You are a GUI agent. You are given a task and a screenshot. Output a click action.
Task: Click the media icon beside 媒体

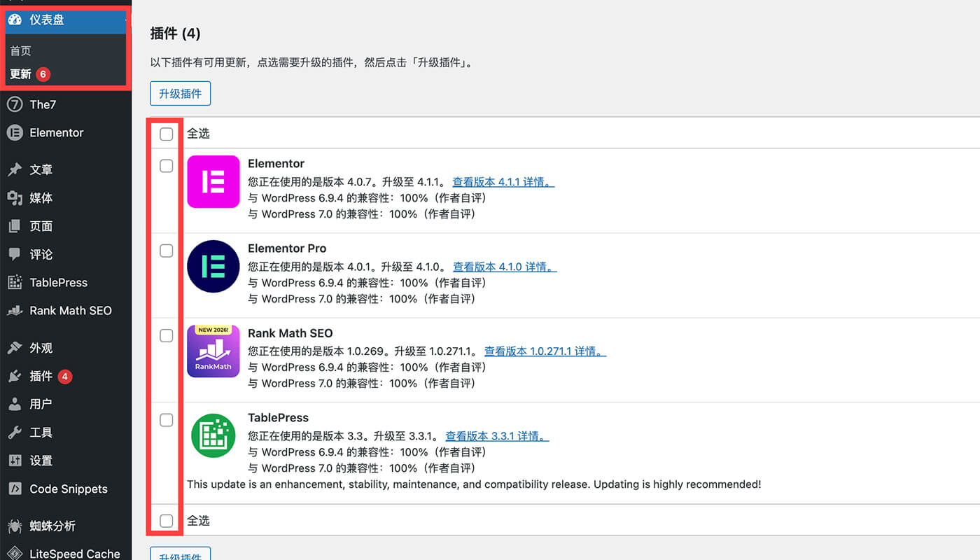tap(15, 198)
